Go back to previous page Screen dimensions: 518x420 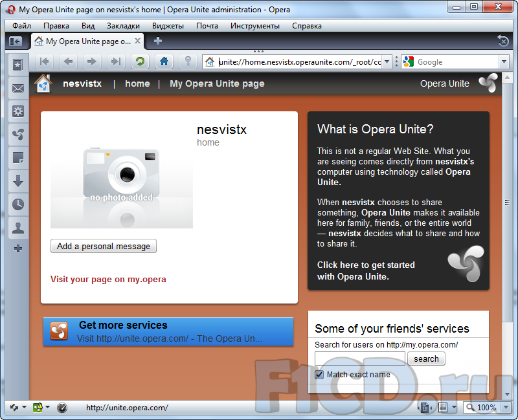pos(68,61)
